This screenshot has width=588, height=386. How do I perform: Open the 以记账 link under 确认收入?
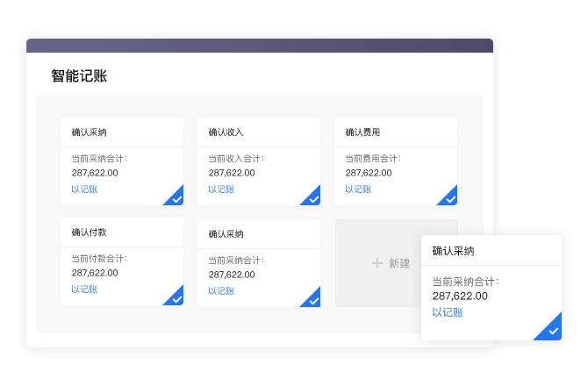pyautogui.click(x=221, y=189)
